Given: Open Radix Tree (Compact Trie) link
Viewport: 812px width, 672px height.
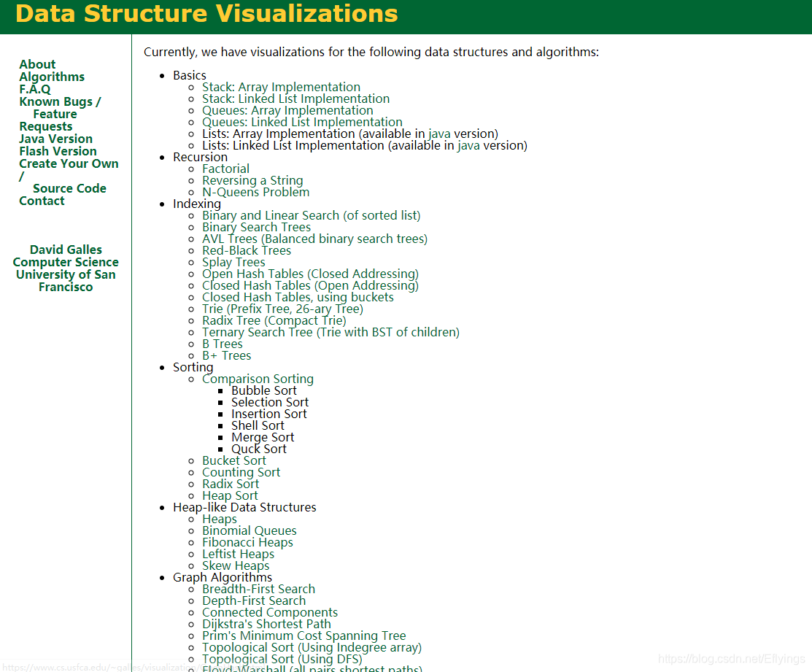Looking at the screenshot, I should (x=274, y=320).
